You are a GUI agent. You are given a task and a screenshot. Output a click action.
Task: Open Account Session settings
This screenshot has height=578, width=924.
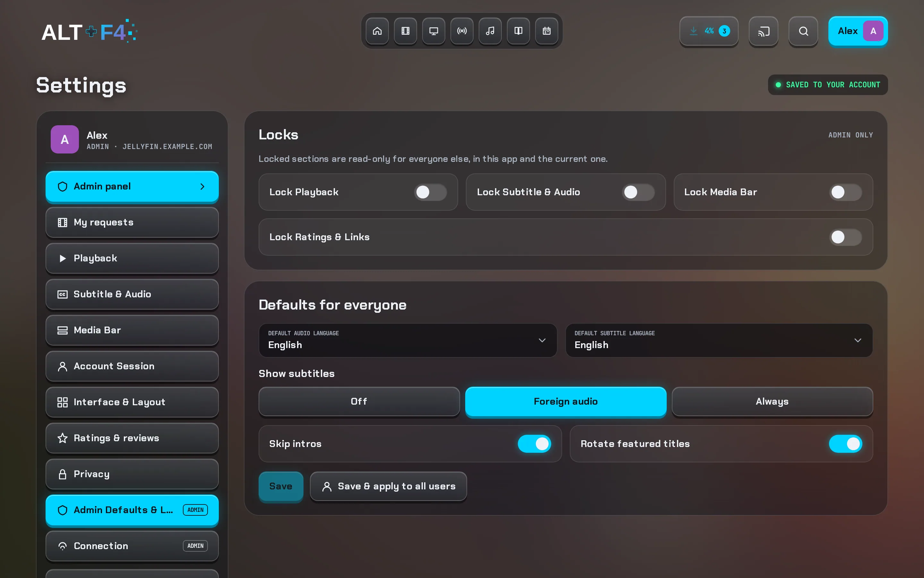pyautogui.click(x=132, y=366)
